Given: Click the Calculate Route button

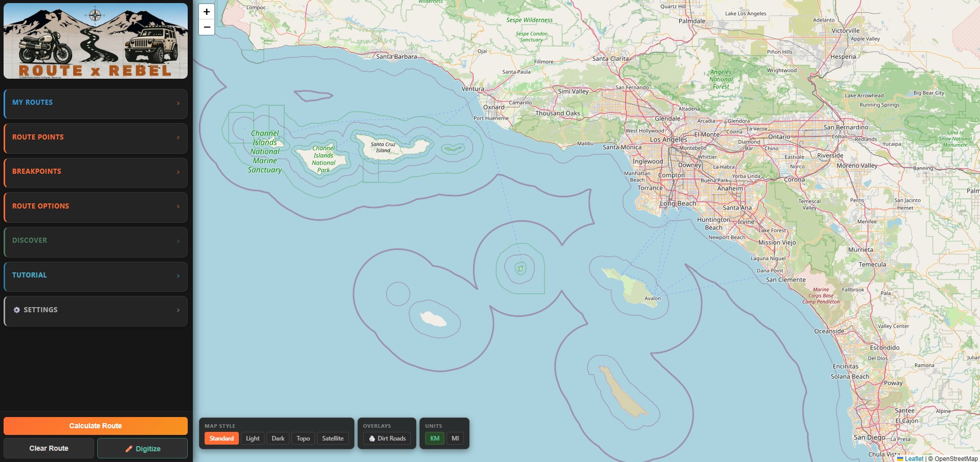Looking at the screenshot, I should click(x=96, y=426).
